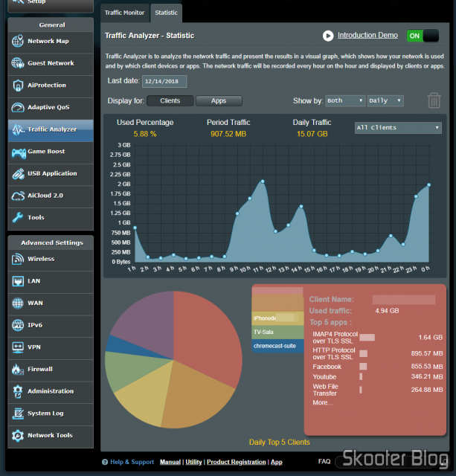Expand the All Clients dropdown

398,128
